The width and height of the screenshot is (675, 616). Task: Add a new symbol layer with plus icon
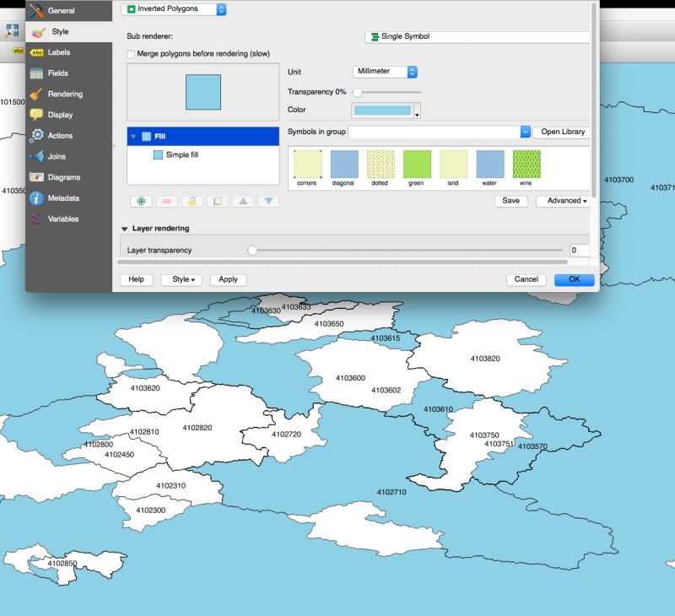(x=141, y=201)
